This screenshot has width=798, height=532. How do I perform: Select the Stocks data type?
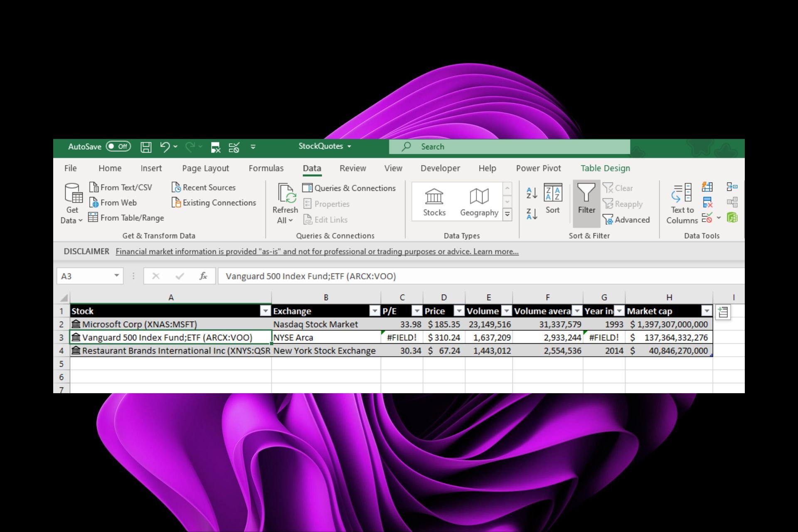point(434,202)
